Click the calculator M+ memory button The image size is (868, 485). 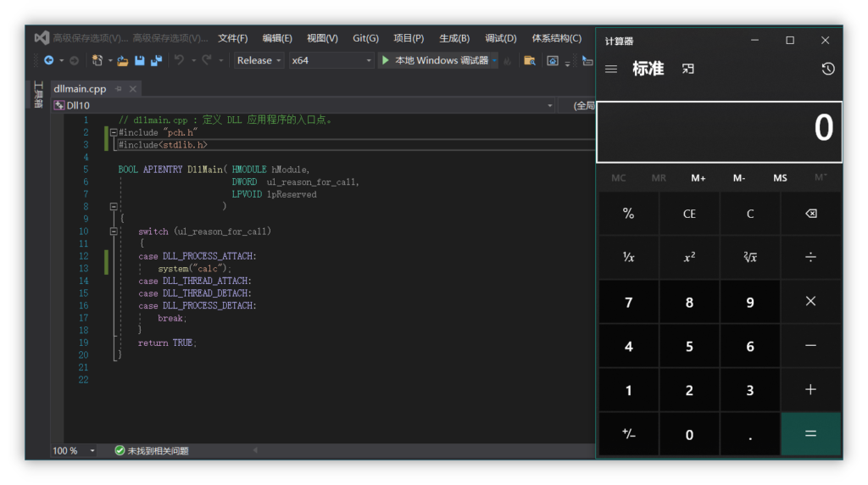click(698, 178)
